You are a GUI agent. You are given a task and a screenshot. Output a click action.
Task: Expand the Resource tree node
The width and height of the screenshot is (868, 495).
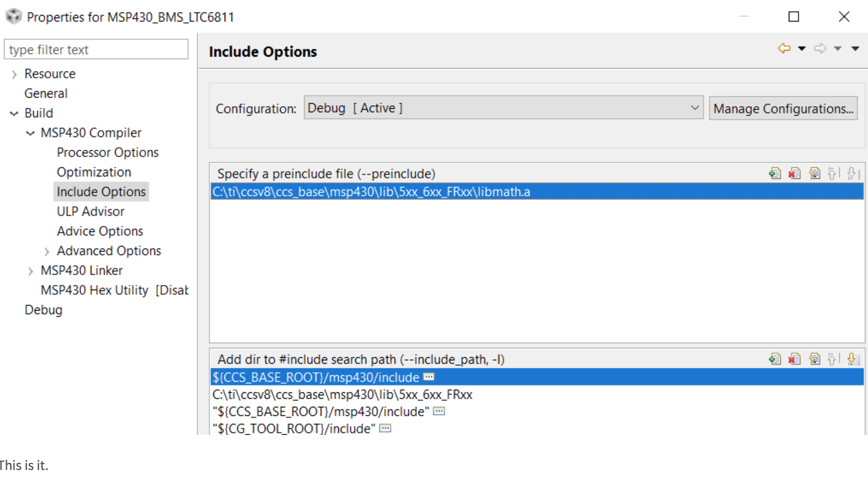[14, 74]
